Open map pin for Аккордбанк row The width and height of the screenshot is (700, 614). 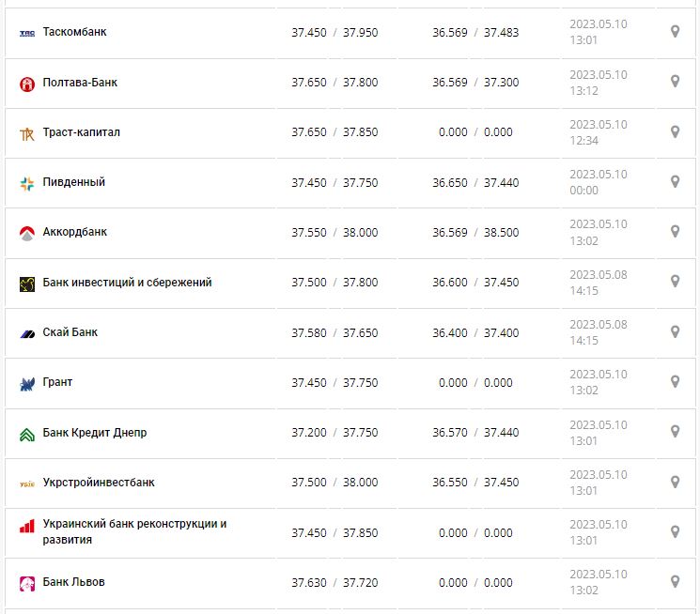coord(675,232)
